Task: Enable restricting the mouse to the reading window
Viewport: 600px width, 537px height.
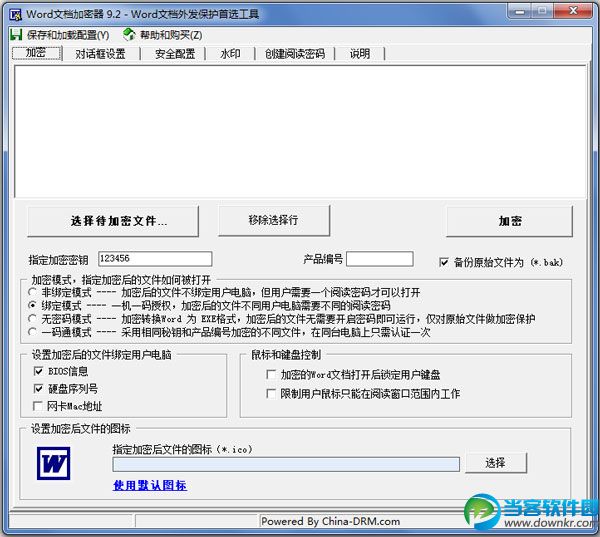Action: tap(271, 393)
